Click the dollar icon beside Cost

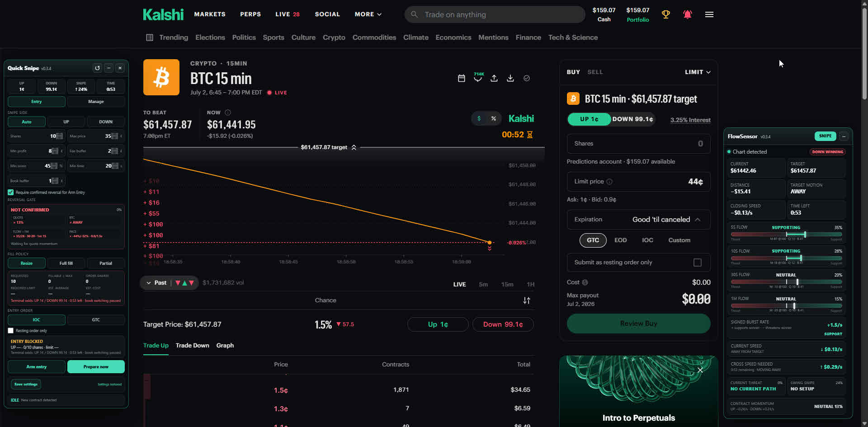coord(585,282)
